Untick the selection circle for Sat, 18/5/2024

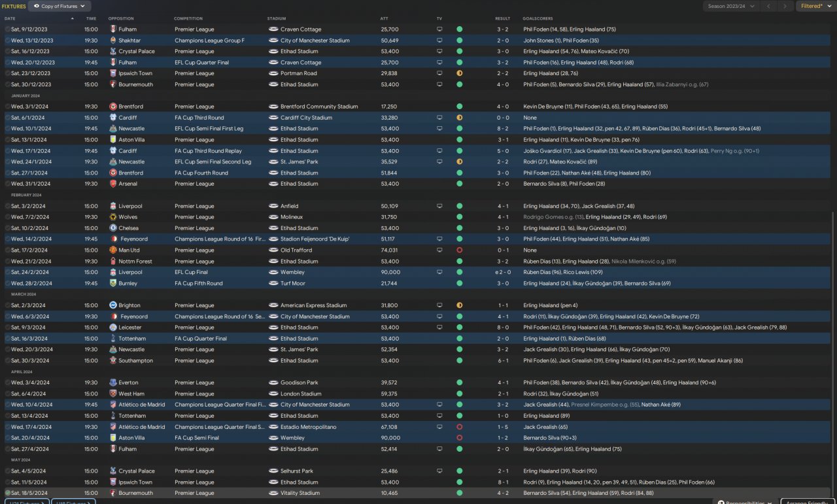pos(7,493)
